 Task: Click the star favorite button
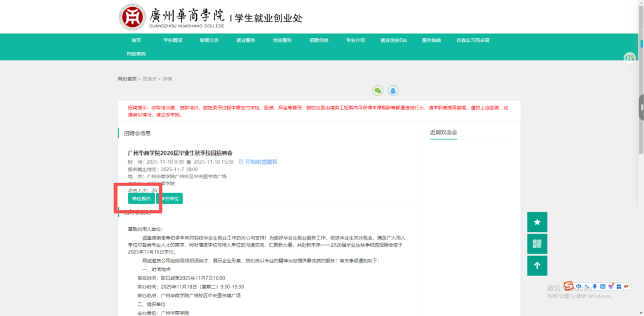(537, 222)
